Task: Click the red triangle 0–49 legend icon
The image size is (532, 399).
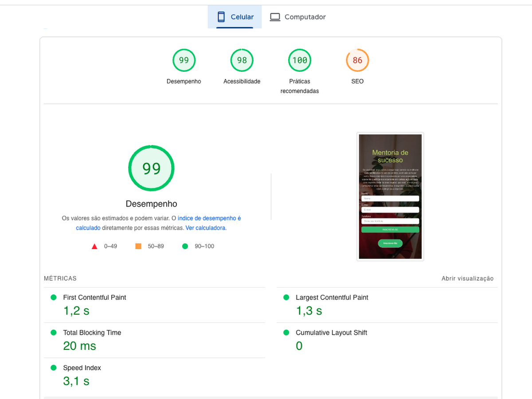Action: coord(94,246)
